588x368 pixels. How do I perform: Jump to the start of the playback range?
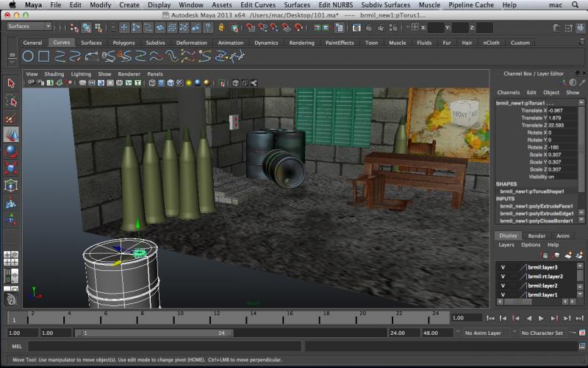tap(490, 318)
